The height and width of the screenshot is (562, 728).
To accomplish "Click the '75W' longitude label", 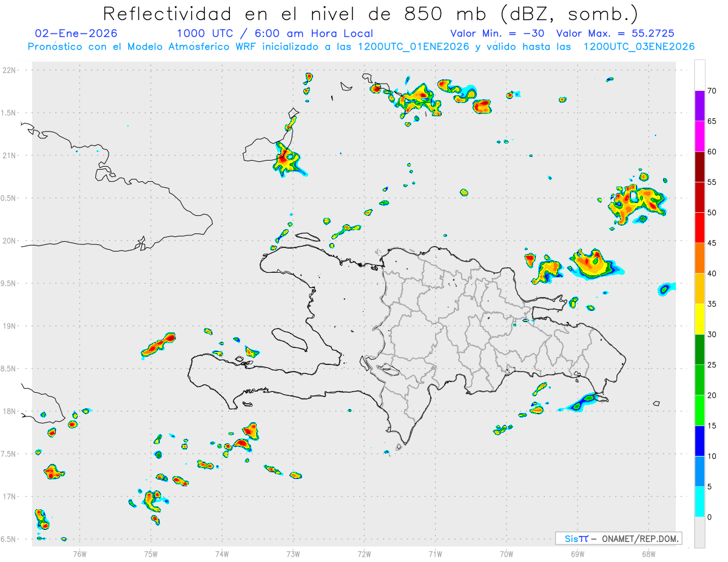I will point(150,554).
